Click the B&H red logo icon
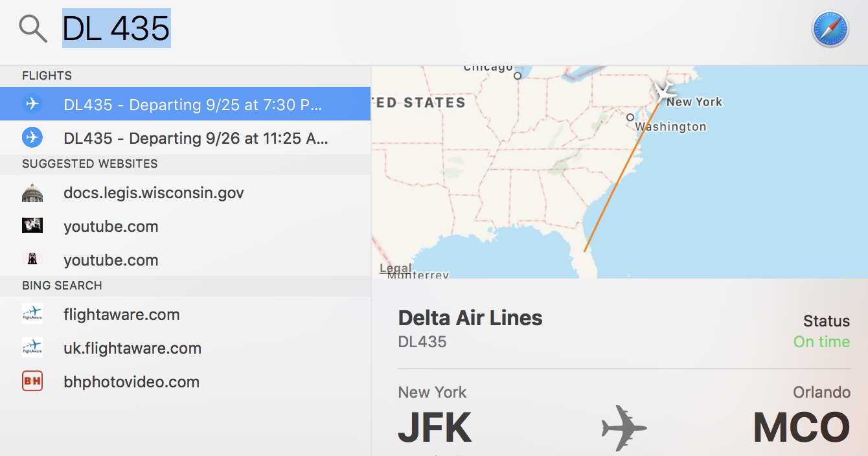Viewport: 868px width, 456px height. (32, 382)
